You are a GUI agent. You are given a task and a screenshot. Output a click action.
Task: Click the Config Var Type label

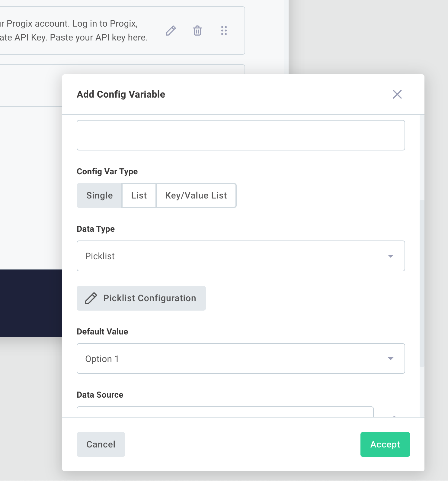[x=107, y=172]
